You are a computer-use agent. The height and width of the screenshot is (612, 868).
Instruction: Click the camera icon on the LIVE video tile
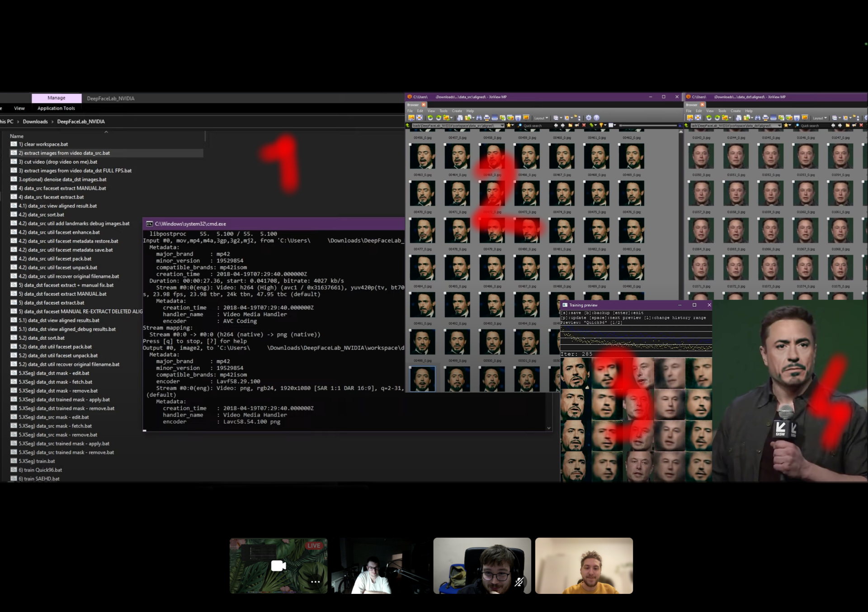click(278, 565)
